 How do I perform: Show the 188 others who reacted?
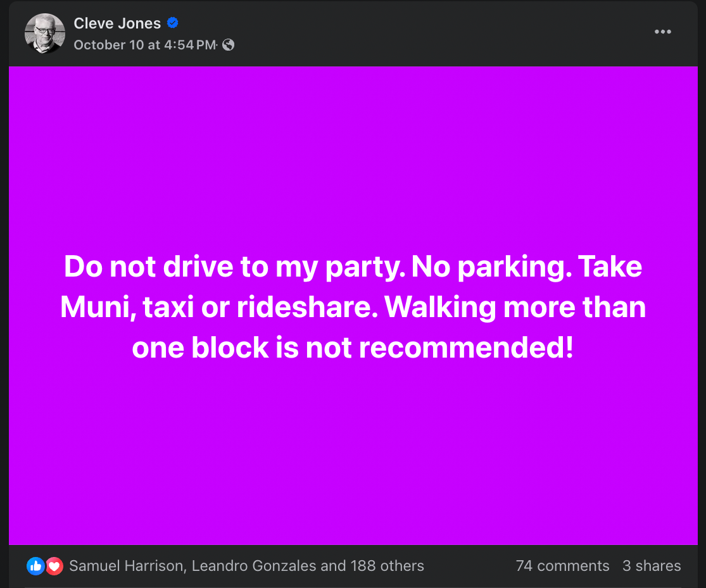(386, 566)
